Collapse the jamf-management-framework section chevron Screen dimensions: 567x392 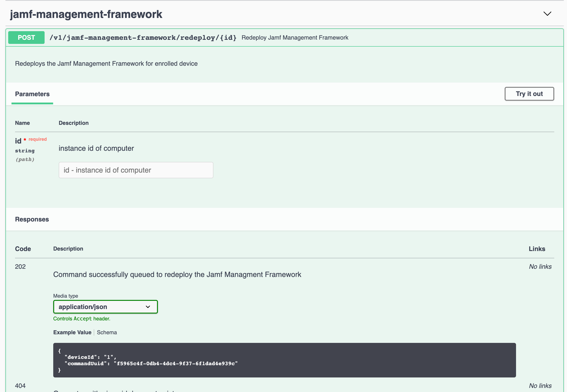(547, 14)
